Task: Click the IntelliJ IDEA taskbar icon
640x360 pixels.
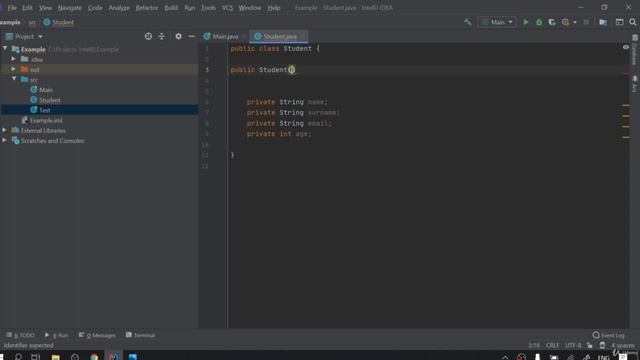Action: click(x=113, y=356)
